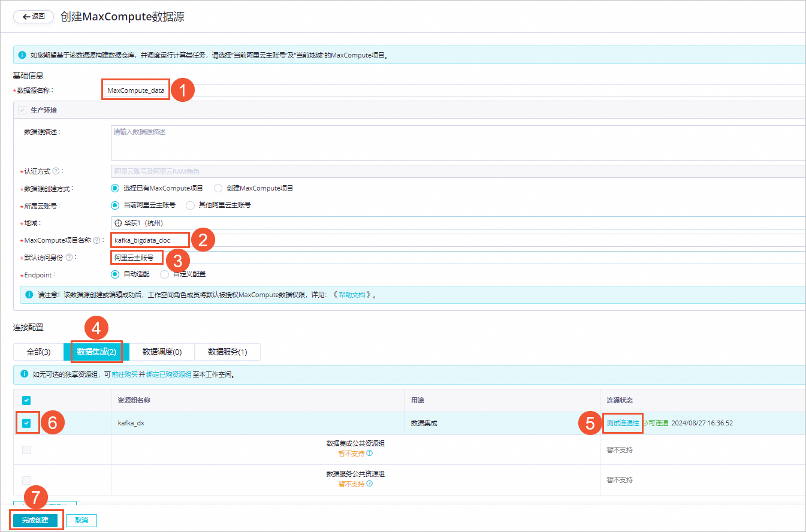
Task: Switch to the 全部(3) tab
Action: click(x=38, y=352)
